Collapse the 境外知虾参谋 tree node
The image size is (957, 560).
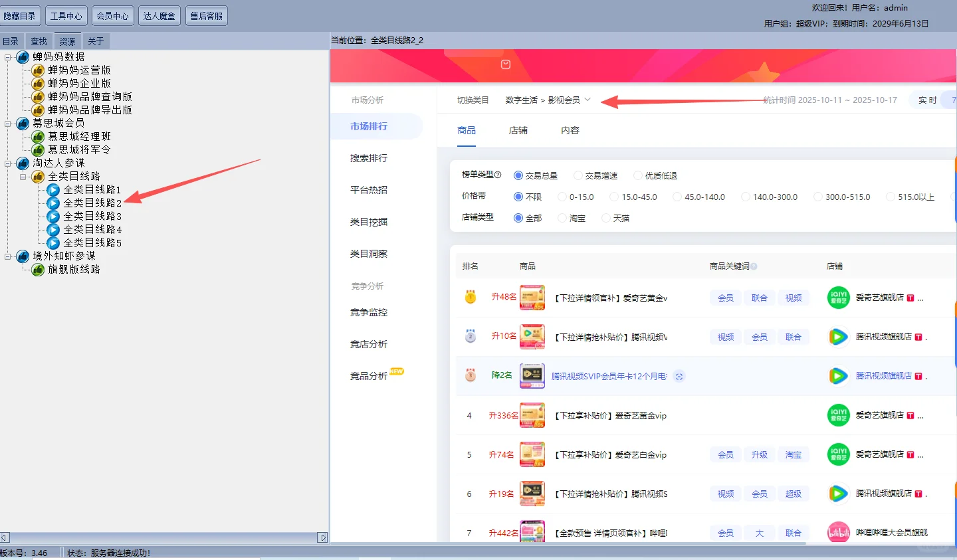(8, 256)
